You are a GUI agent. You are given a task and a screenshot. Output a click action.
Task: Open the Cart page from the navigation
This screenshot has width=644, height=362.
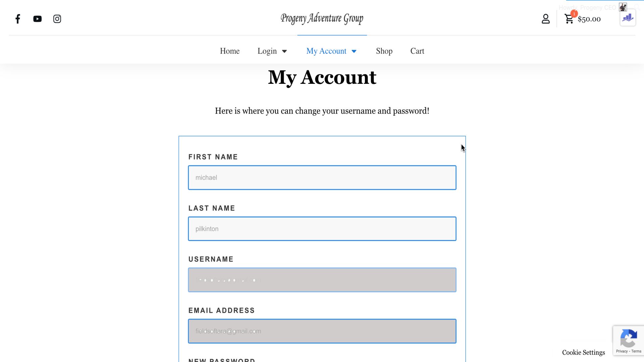tap(417, 51)
